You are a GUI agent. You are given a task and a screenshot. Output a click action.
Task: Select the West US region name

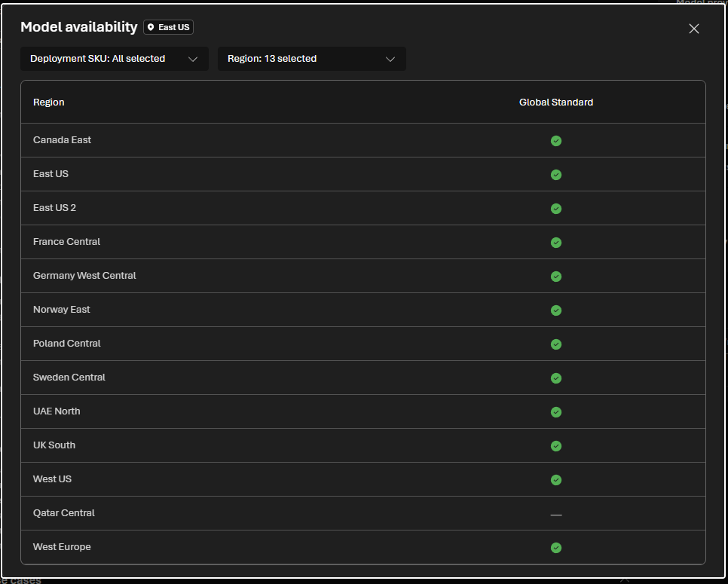(x=52, y=479)
